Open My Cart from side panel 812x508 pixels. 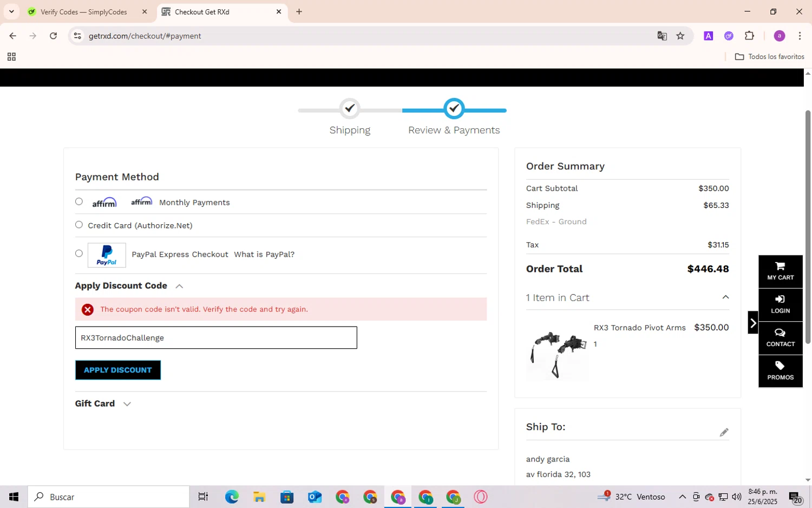pyautogui.click(x=780, y=271)
